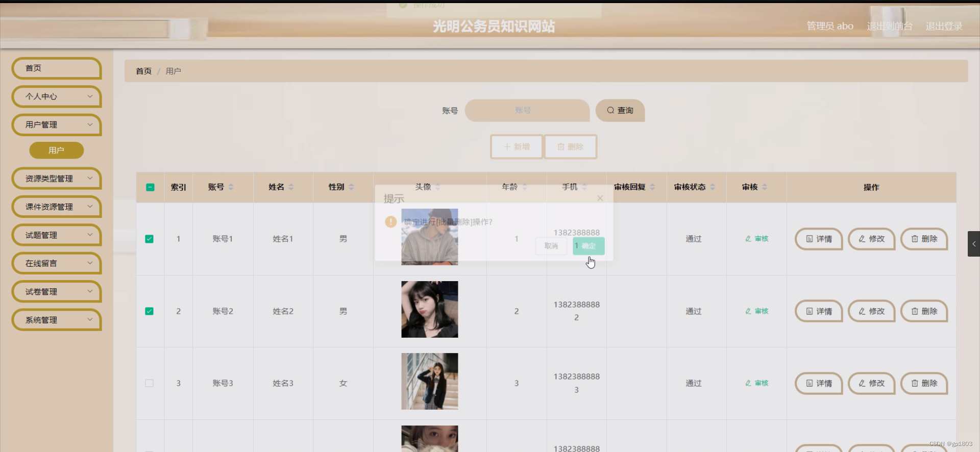980x452 pixels.
Task: Click 修改 for row 账号2
Action: pos(871,311)
